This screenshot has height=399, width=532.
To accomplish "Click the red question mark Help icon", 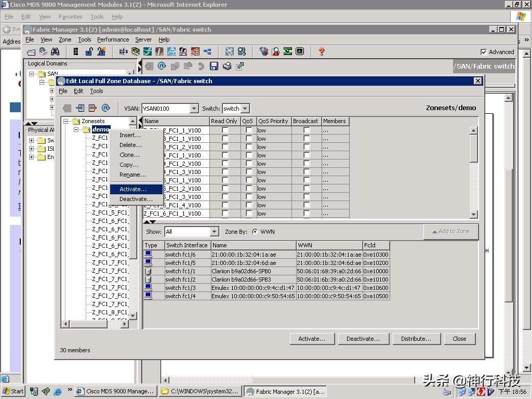I will point(321,51).
